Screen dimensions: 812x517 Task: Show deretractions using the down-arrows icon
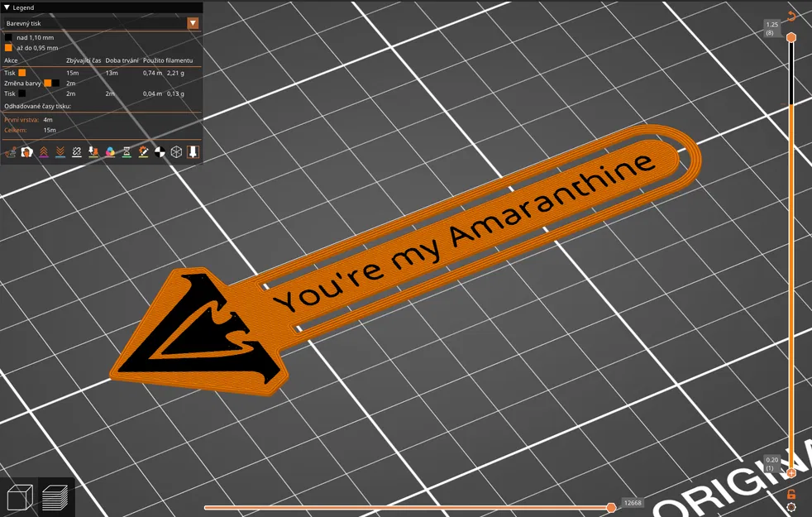click(x=59, y=151)
